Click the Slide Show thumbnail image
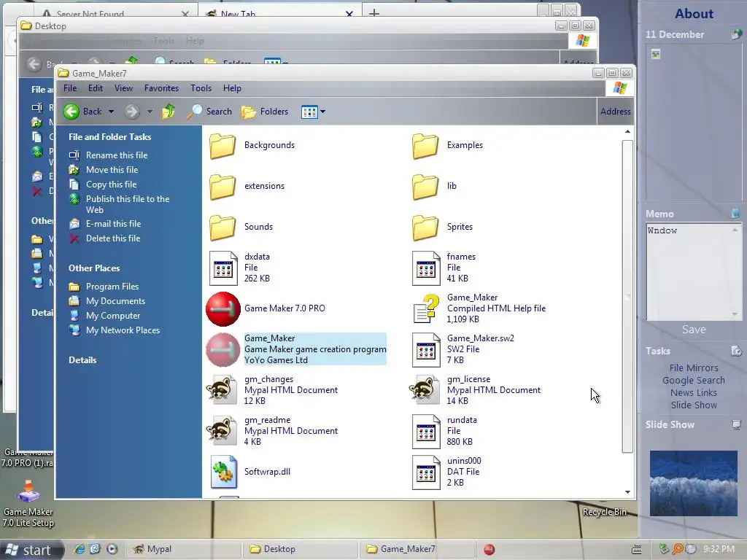747x560 pixels. tap(694, 483)
